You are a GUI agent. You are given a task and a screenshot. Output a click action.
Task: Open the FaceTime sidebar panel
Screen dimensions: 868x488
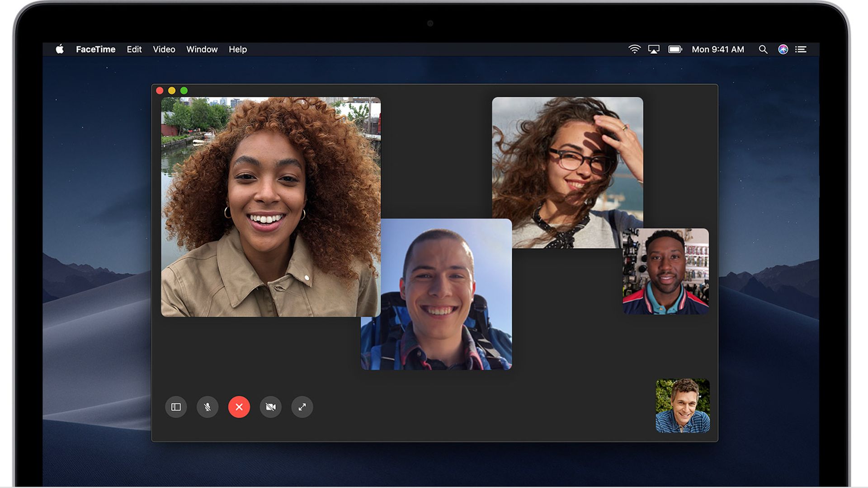[x=176, y=407]
